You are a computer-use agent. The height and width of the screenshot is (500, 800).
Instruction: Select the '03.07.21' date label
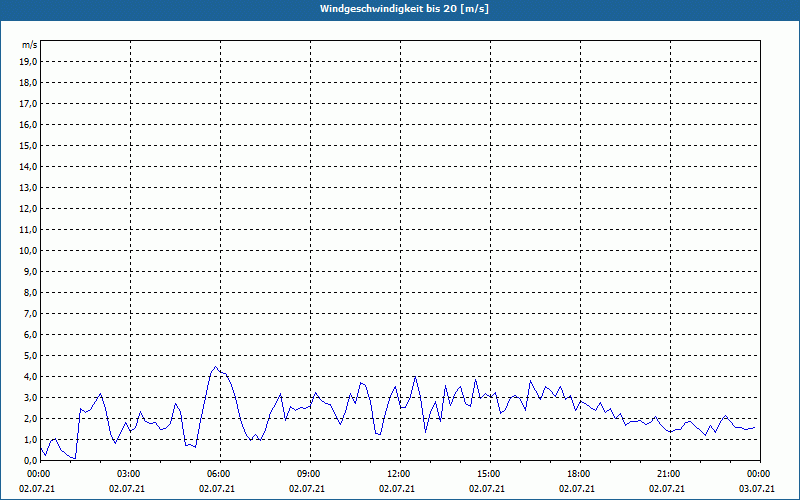(757, 489)
